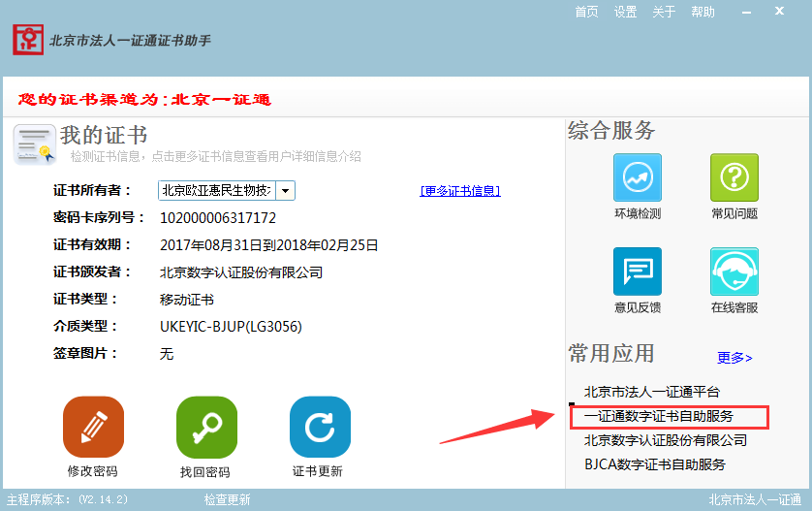Click the 证书更新 certificate update icon
This screenshot has height=511, width=812.
tap(320, 427)
